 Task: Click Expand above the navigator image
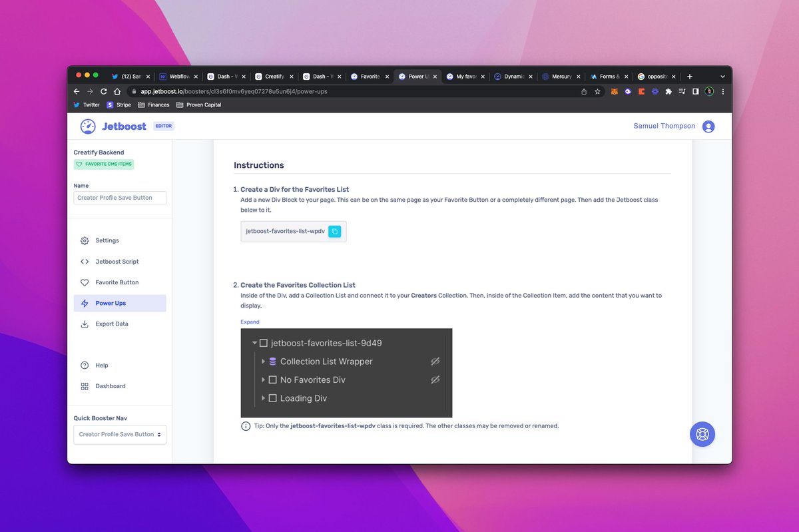(250, 322)
